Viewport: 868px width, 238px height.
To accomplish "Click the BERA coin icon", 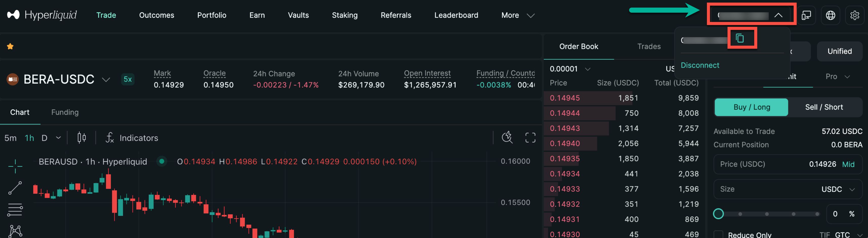I will point(13,80).
